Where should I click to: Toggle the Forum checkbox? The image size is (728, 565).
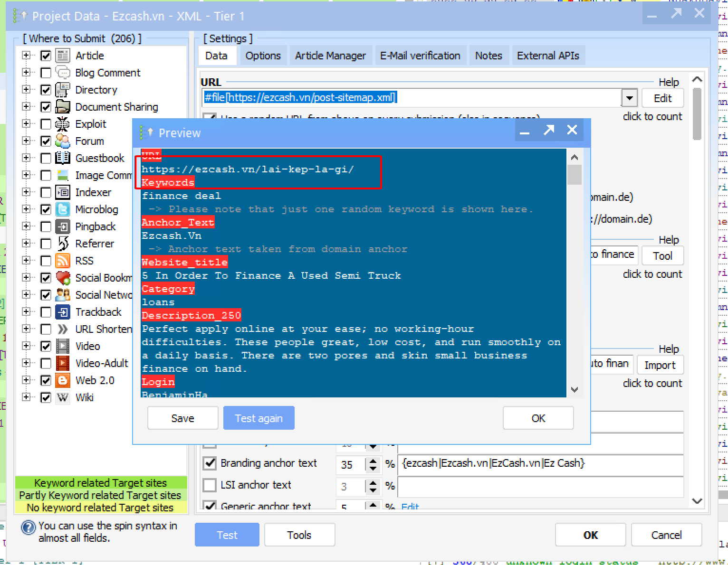click(x=46, y=141)
